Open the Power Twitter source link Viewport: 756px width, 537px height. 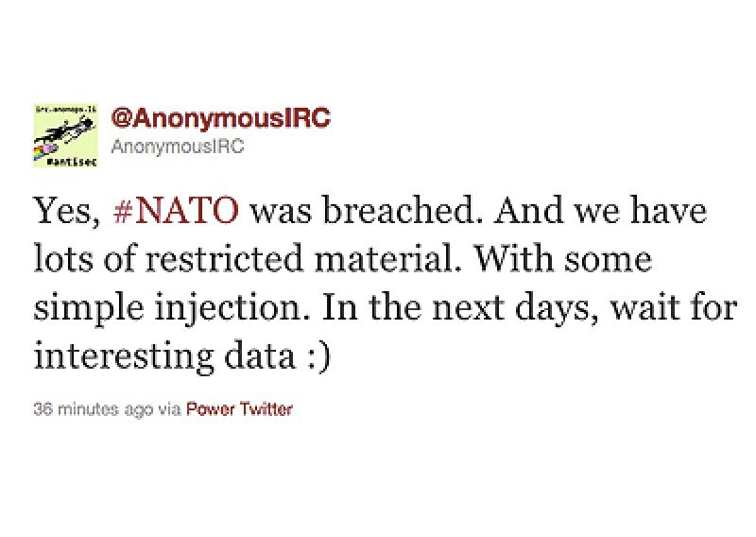(x=239, y=409)
